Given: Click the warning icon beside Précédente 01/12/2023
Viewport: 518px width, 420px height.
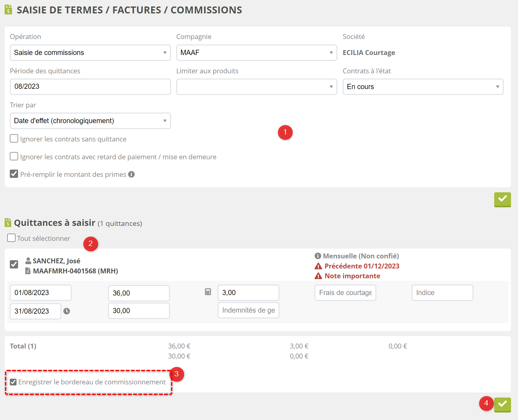Looking at the screenshot, I should click(x=318, y=266).
